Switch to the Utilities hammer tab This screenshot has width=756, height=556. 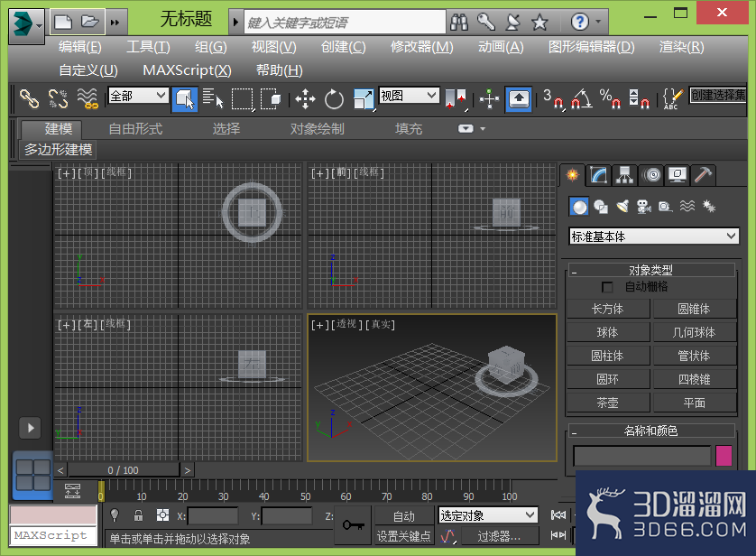pos(703,174)
